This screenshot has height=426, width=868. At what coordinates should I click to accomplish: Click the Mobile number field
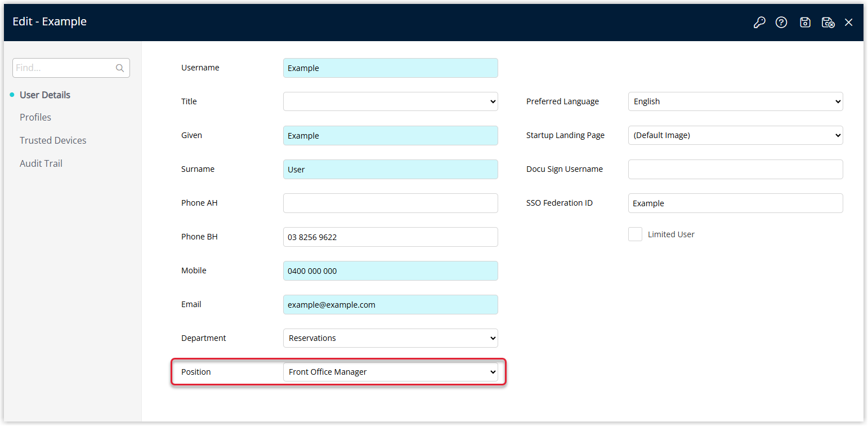pos(391,270)
